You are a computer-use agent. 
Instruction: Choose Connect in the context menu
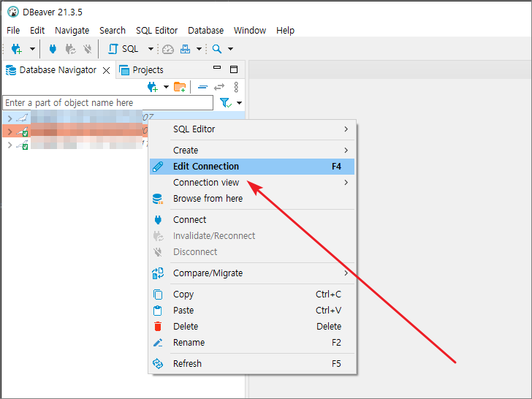pyautogui.click(x=252, y=219)
